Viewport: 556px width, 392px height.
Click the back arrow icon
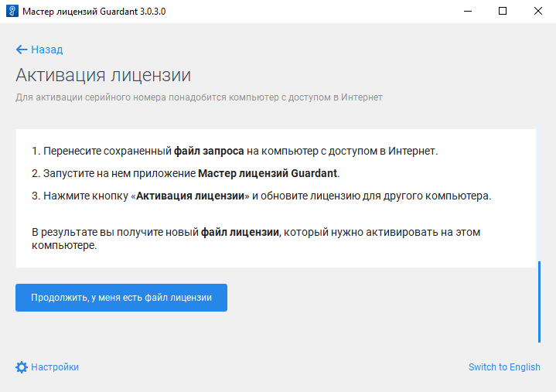pyautogui.click(x=21, y=49)
